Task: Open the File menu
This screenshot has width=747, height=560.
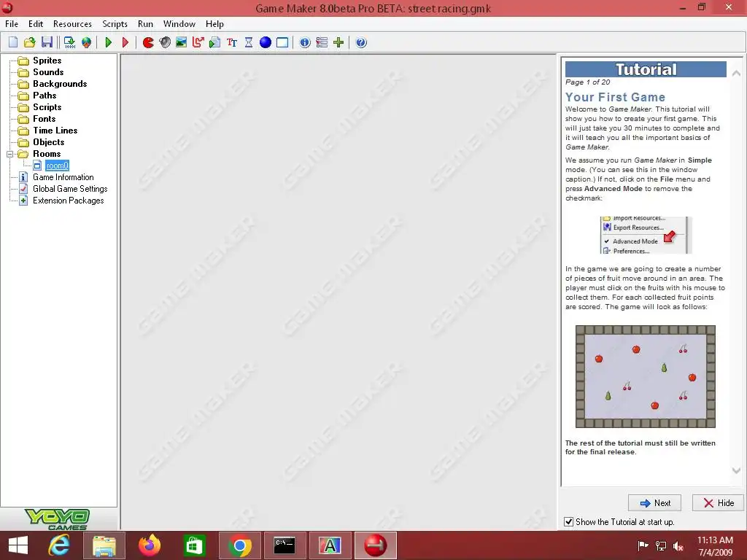Action: tap(12, 24)
